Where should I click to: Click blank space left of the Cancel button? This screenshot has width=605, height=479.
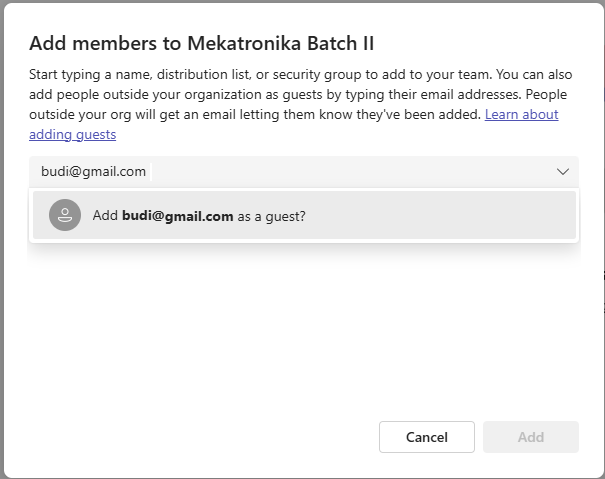coord(200,437)
